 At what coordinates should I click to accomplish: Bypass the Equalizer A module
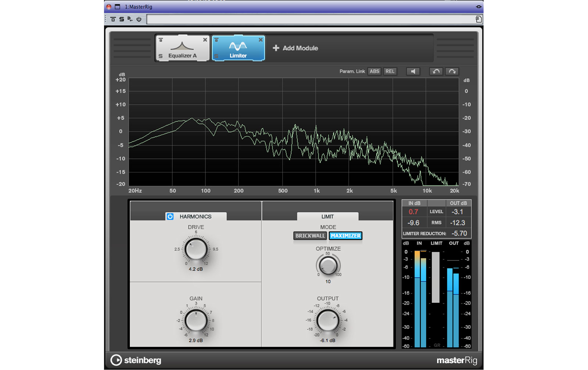(x=161, y=40)
